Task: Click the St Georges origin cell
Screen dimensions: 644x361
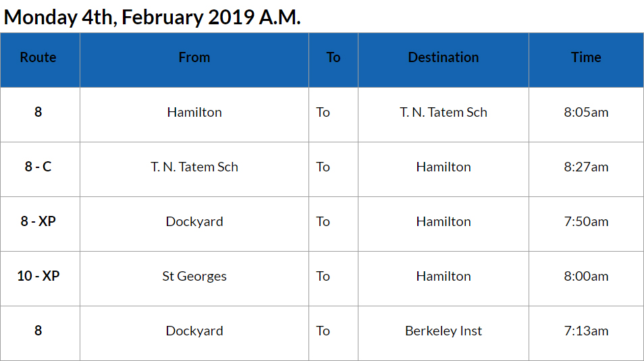Action: (x=194, y=276)
